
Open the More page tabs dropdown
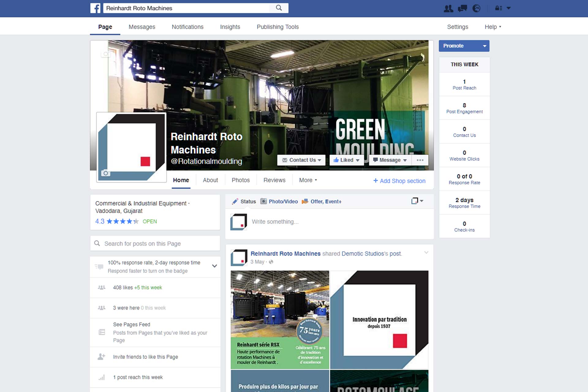[308, 180]
